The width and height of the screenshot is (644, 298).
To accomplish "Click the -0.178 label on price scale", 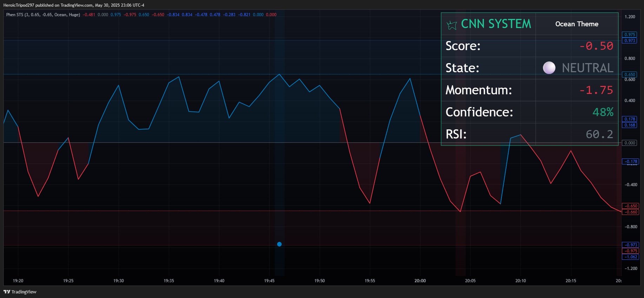I will [x=631, y=162].
